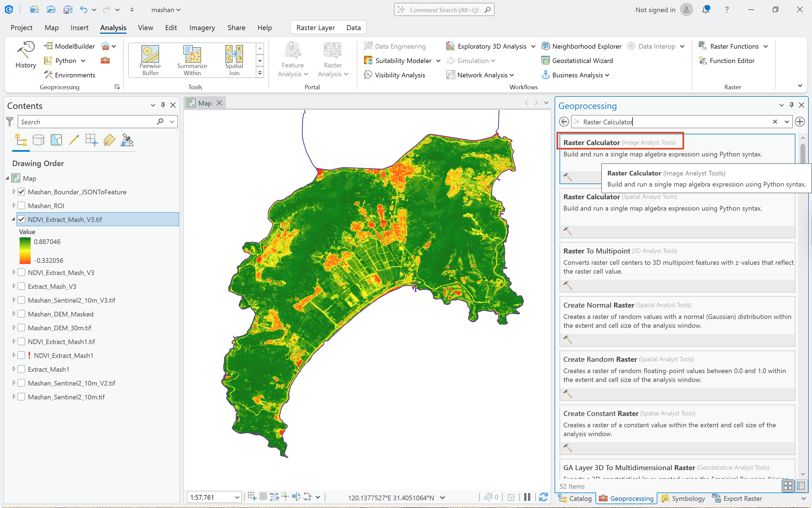Open the History geoprocessing pane

(x=25, y=55)
